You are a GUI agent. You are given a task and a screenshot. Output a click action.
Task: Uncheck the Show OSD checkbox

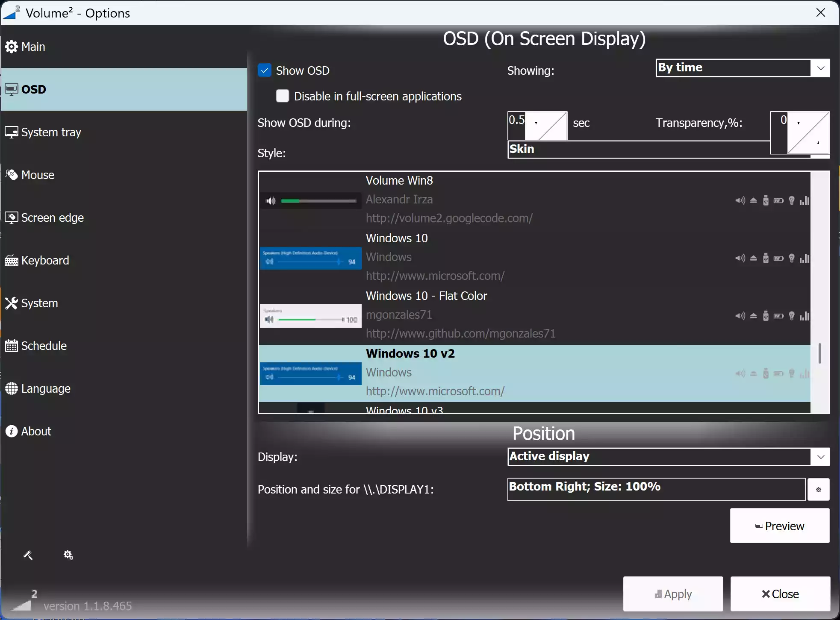coord(265,71)
